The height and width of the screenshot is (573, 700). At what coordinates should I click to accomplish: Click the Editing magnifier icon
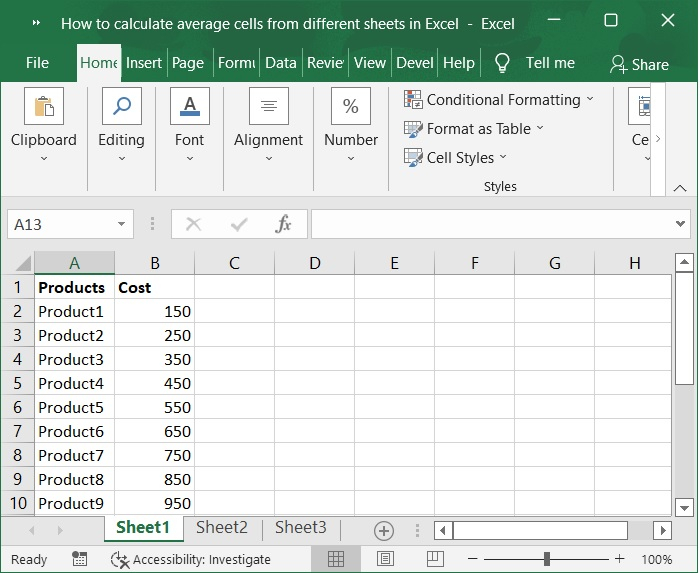point(121,107)
